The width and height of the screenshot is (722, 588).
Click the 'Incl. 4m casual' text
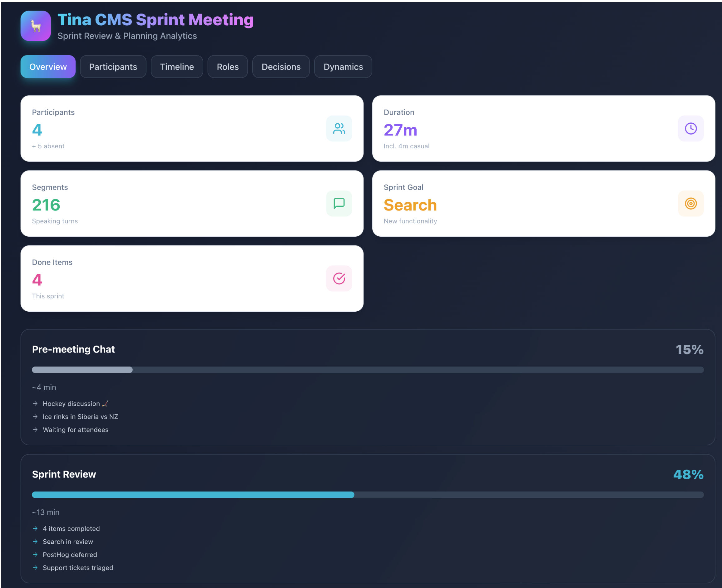(406, 146)
